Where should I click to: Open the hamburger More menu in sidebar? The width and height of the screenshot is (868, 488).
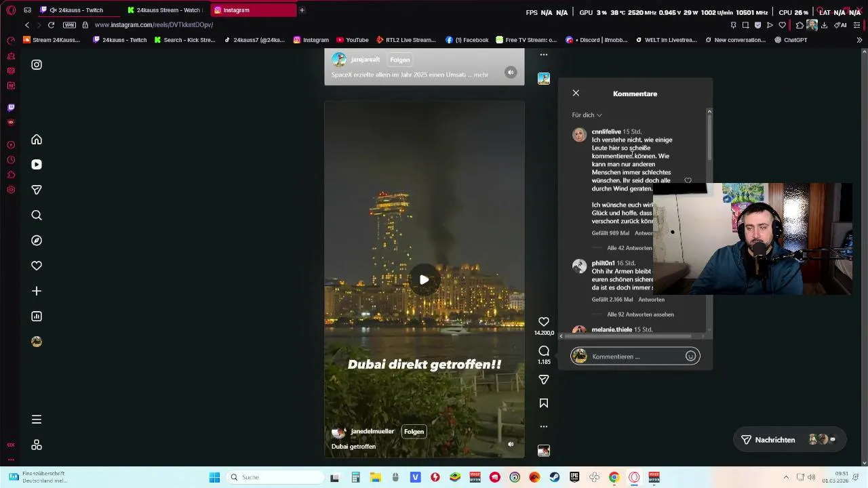(x=37, y=420)
